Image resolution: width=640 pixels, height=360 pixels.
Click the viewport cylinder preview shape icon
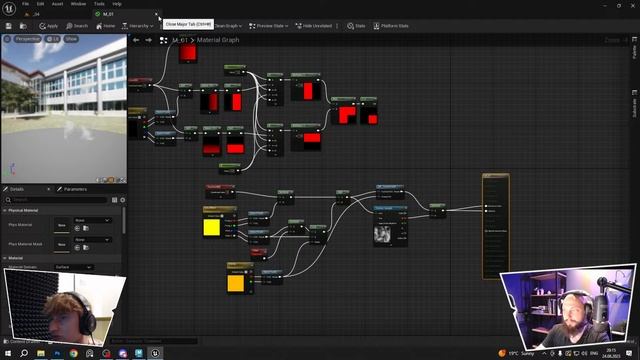pos(98,180)
